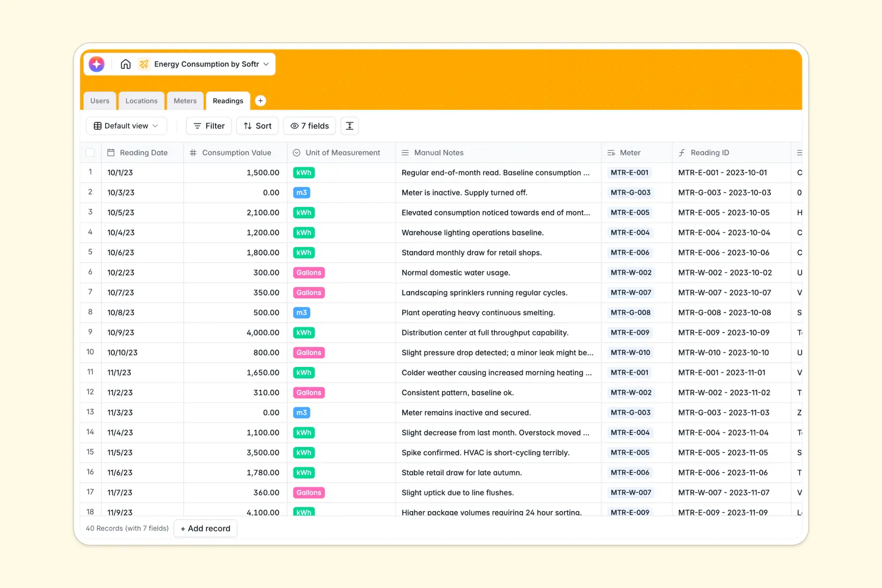Open the Filter options
This screenshot has height=588, width=882.
pyautogui.click(x=209, y=126)
